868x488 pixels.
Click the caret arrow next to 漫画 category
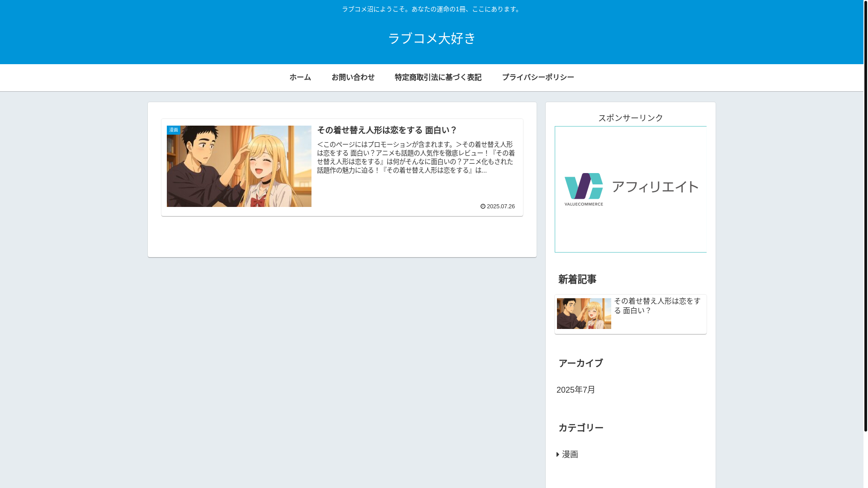(x=558, y=455)
